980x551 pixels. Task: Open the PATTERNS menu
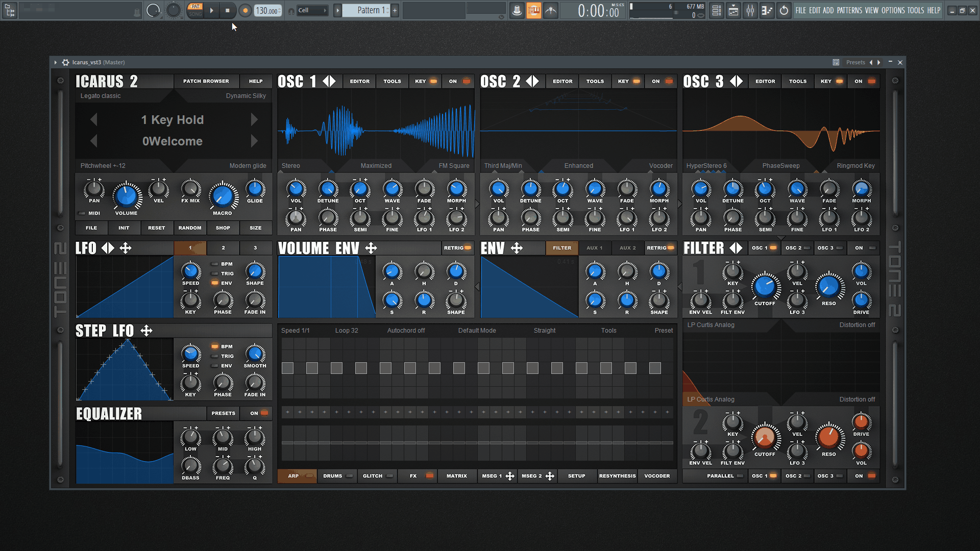(849, 10)
